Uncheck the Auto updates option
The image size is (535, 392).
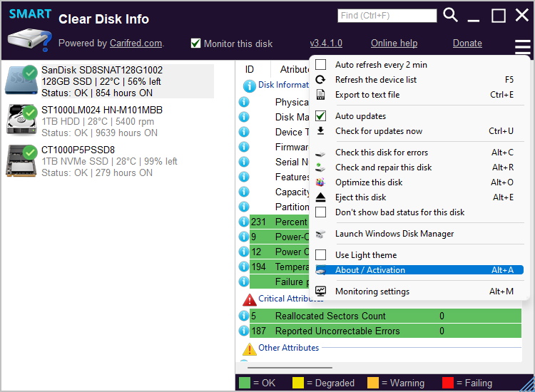(320, 116)
